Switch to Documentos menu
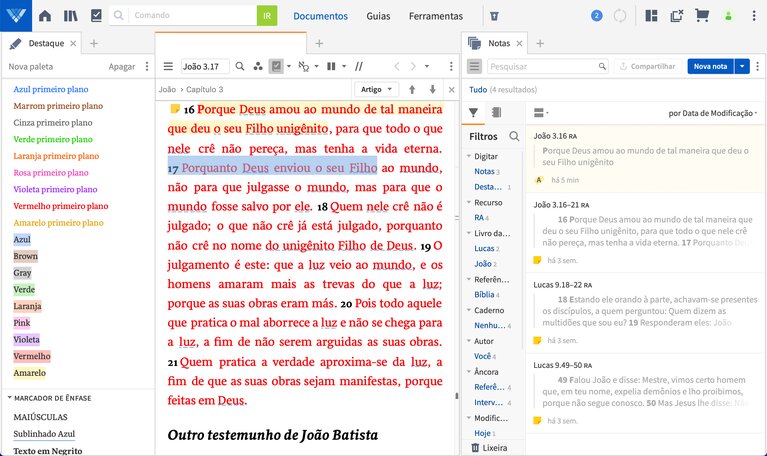Image resolution: width=767 pixels, height=456 pixels. (x=320, y=16)
